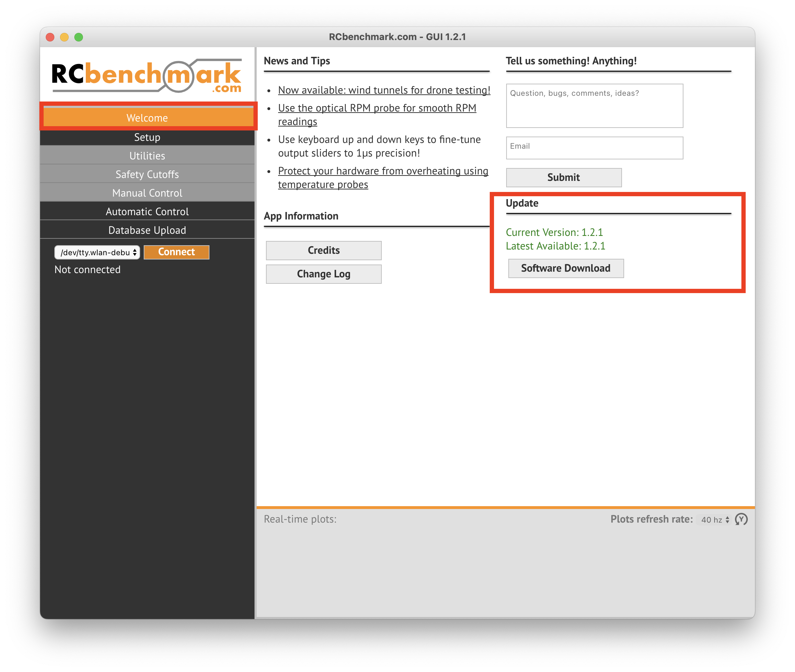795x672 pixels.
Task: Focus the question and comments text box
Action: click(x=594, y=106)
